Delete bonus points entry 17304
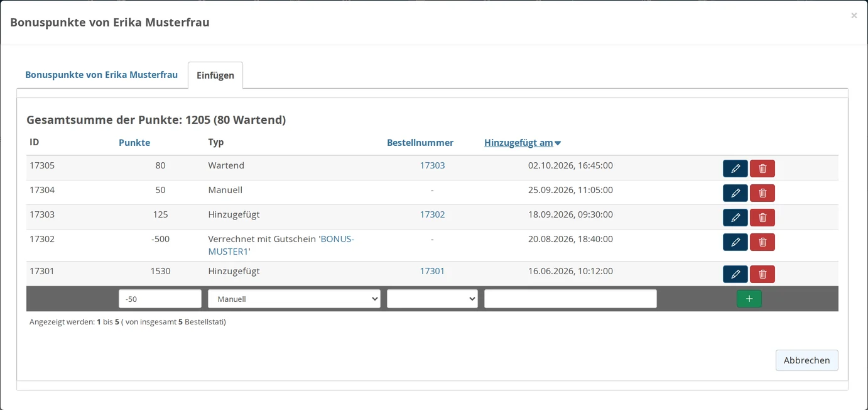The height and width of the screenshot is (410, 868). coord(762,193)
